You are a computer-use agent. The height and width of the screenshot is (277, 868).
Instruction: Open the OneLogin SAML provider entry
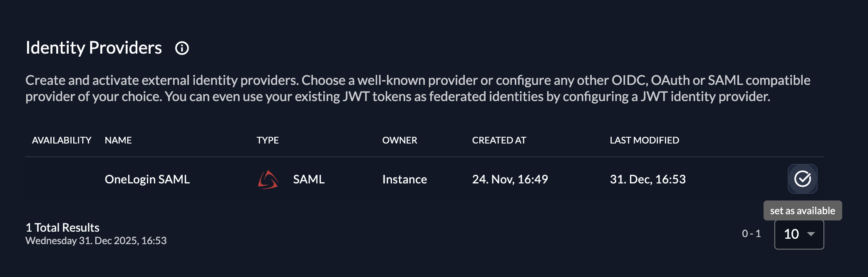(x=148, y=179)
